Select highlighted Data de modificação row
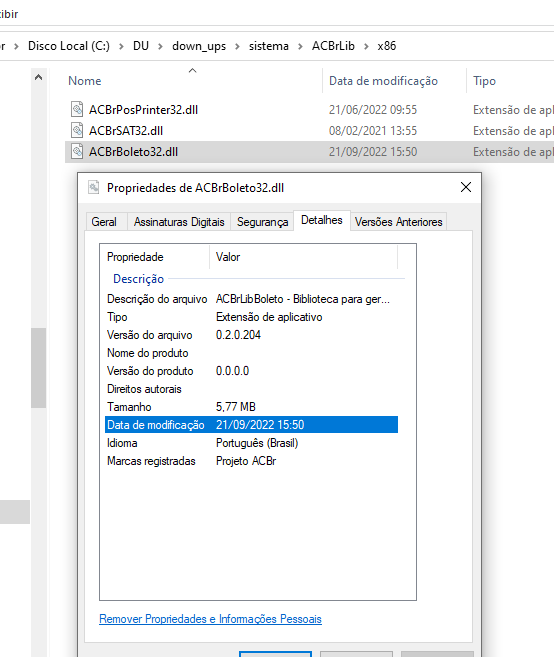554x657 pixels. point(251,424)
